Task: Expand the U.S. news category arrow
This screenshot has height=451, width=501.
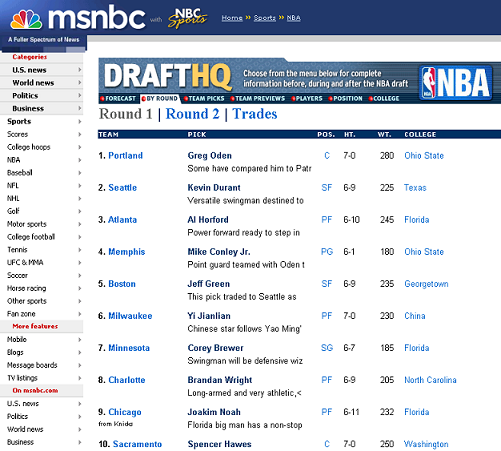Action: pyautogui.click(x=80, y=70)
